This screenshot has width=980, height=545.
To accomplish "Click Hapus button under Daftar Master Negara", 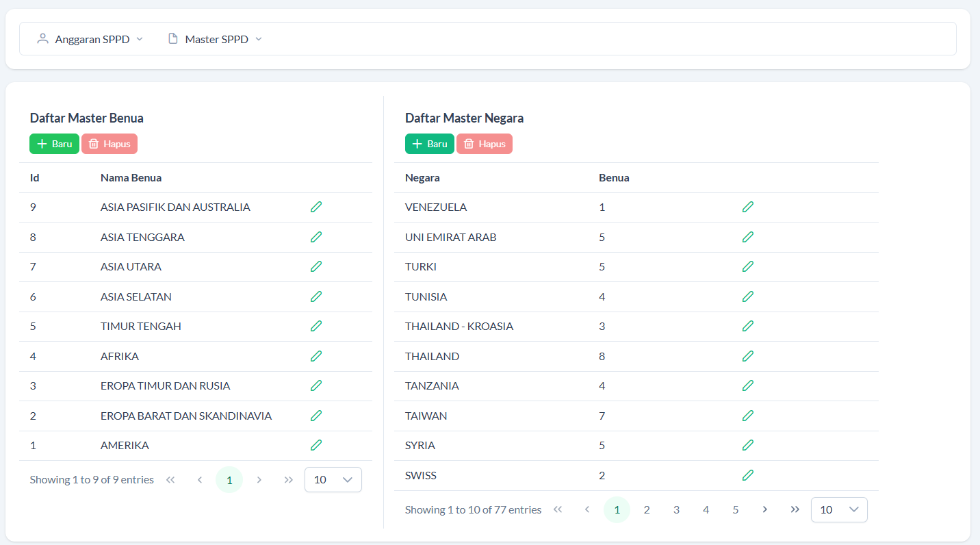I will coord(485,144).
